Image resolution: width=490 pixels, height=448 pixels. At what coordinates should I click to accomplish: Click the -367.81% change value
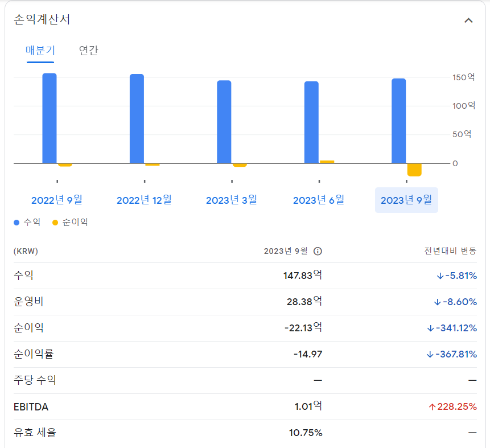click(x=451, y=354)
